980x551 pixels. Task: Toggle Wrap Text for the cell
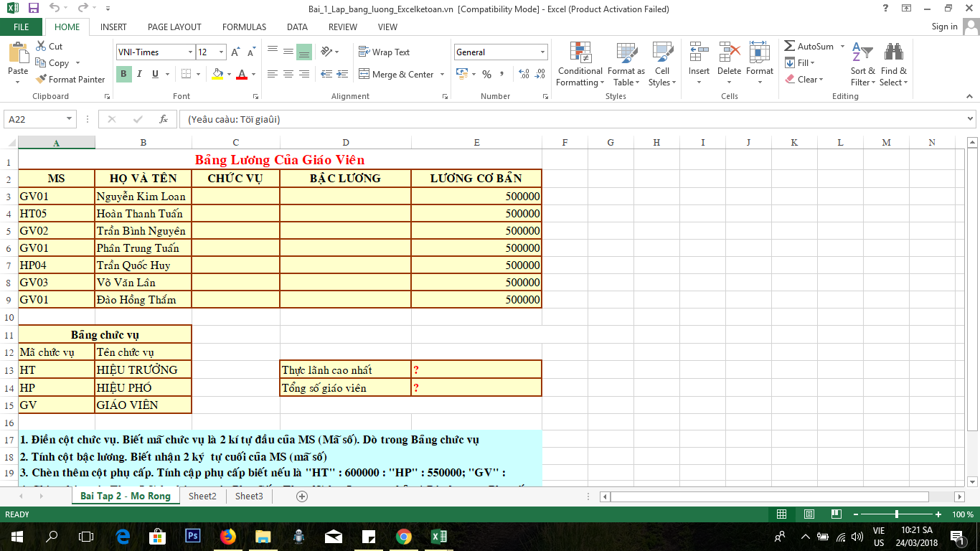pyautogui.click(x=384, y=52)
